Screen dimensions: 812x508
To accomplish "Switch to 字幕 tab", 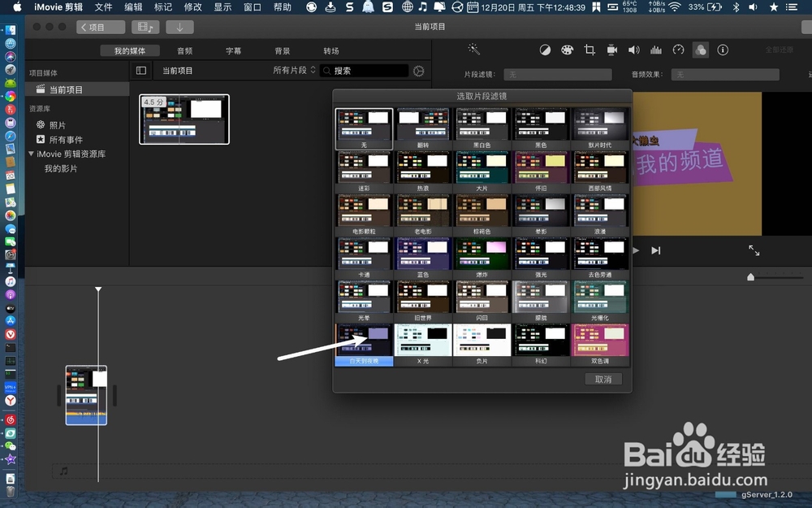I will (234, 50).
